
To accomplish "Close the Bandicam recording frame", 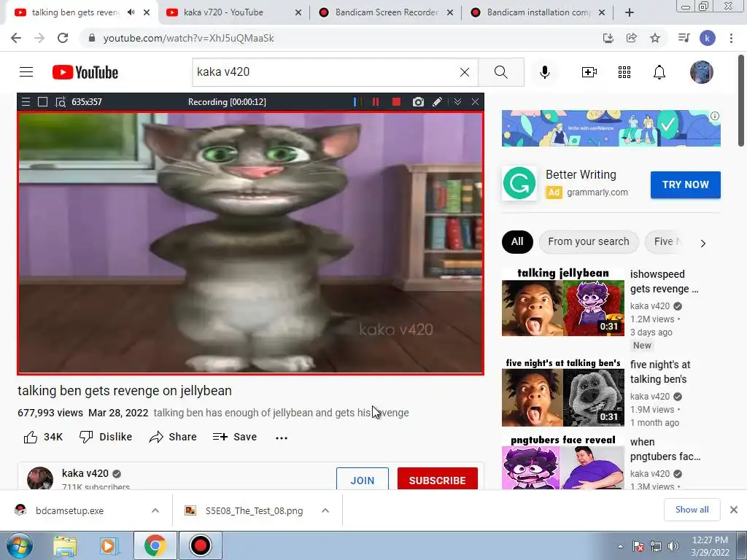I will 475,102.
